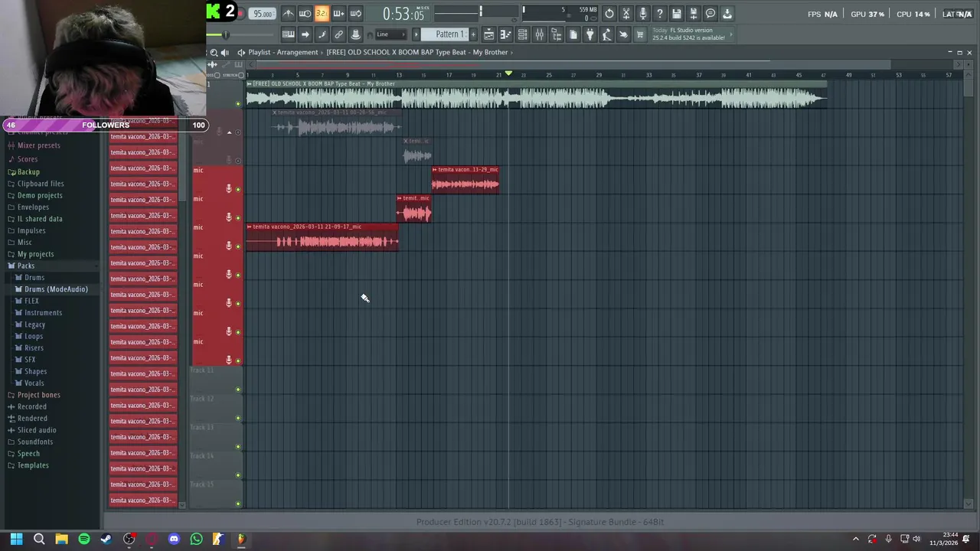Click the one-click microphone recording icon
Viewport: 980px width, 551px height.
pos(643,13)
